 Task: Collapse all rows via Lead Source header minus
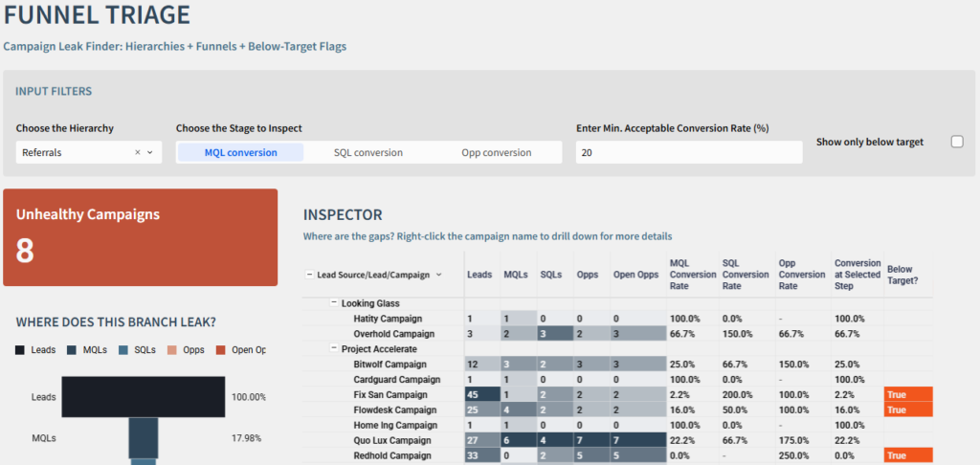(x=309, y=275)
